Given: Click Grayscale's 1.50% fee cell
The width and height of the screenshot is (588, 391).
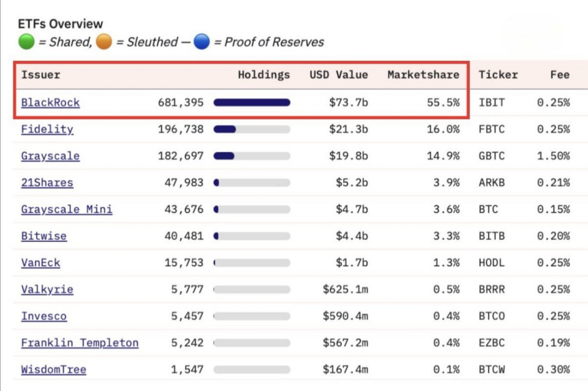Looking at the screenshot, I should point(553,156).
